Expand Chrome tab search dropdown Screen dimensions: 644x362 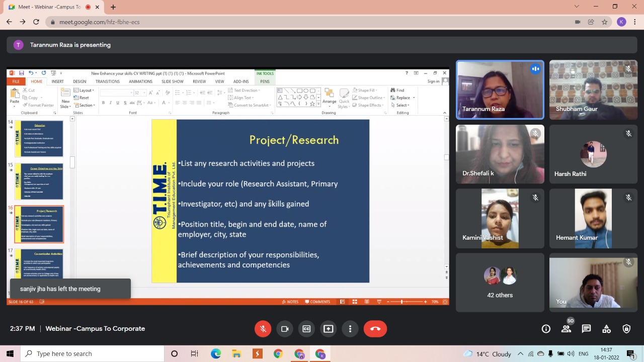(577, 7)
